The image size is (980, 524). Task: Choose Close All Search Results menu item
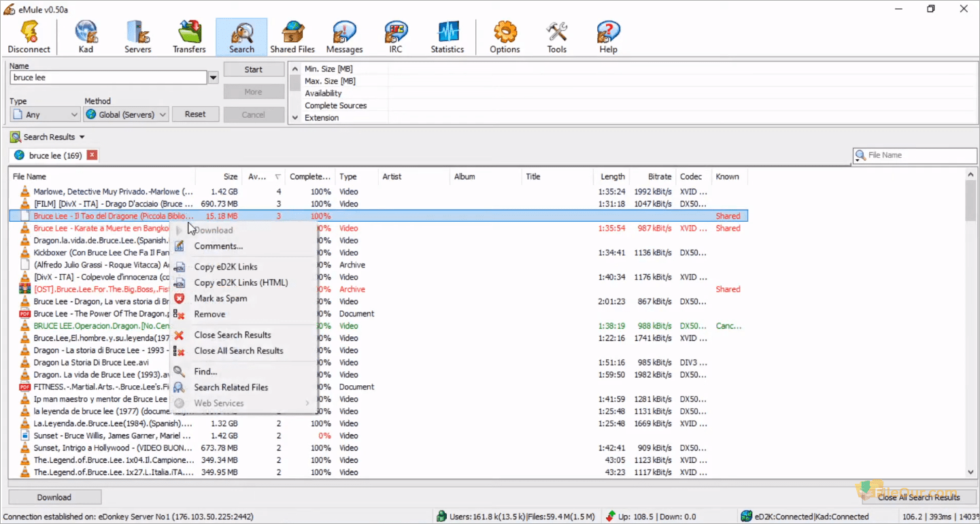[x=239, y=350]
